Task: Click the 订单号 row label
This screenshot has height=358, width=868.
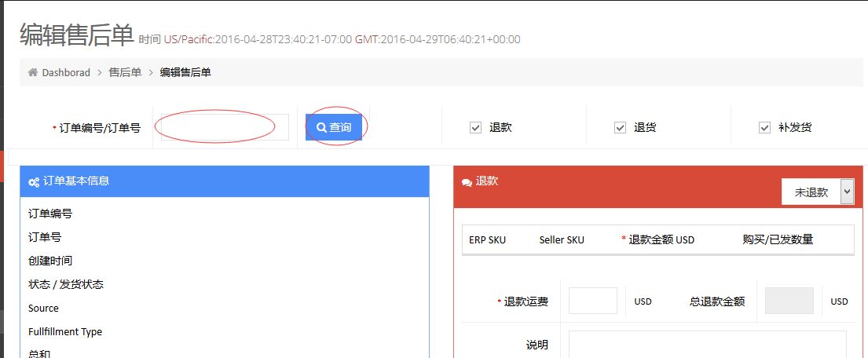Action: click(44, 237)
